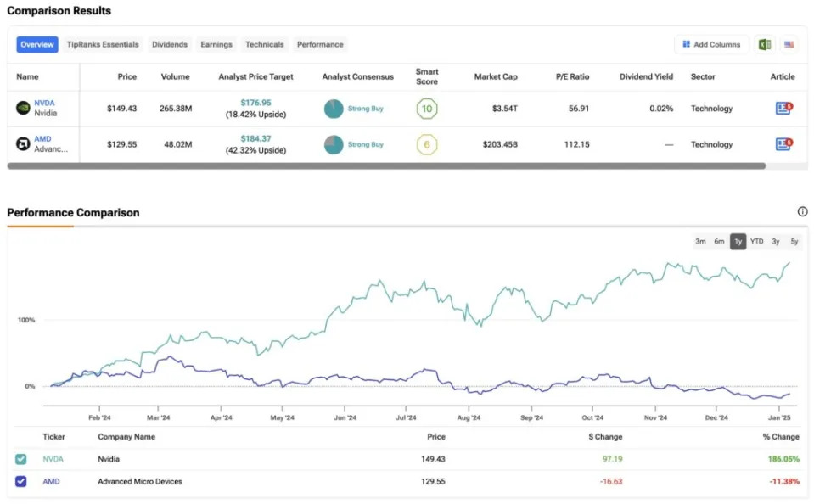Click NVDA % change 186.05%

tap(784, 459)
